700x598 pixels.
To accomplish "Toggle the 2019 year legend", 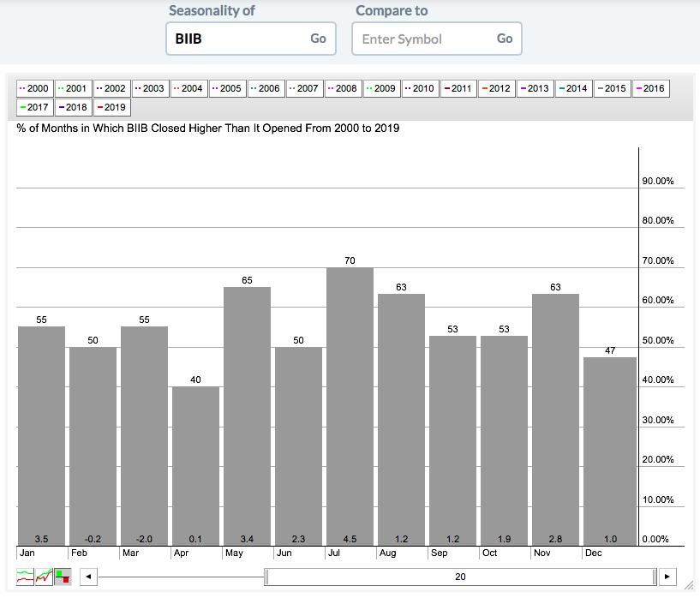I will (112, 107).
